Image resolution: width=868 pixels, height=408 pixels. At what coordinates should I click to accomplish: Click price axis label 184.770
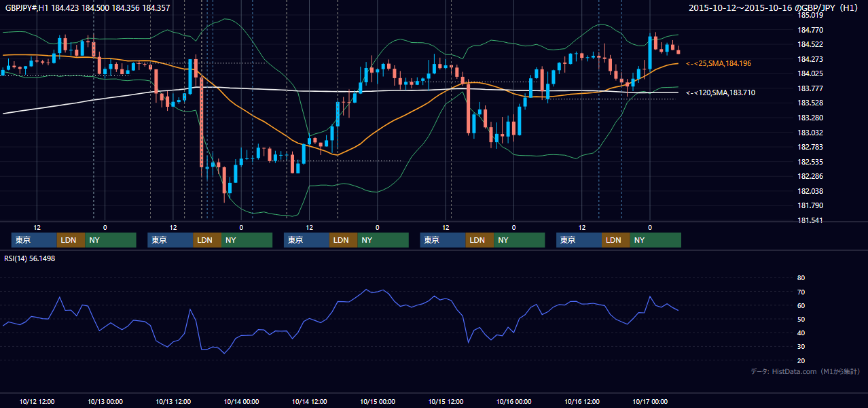(810, 30)
